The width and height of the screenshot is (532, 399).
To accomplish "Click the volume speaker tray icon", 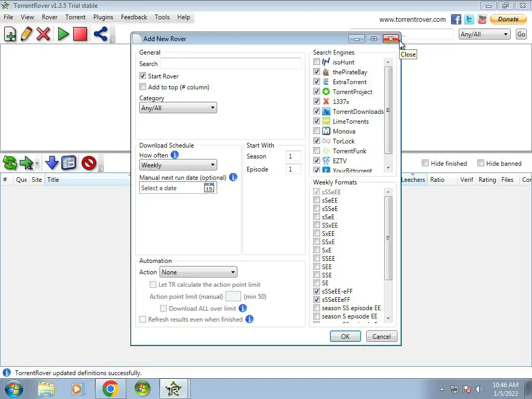I will coord(480,389).
